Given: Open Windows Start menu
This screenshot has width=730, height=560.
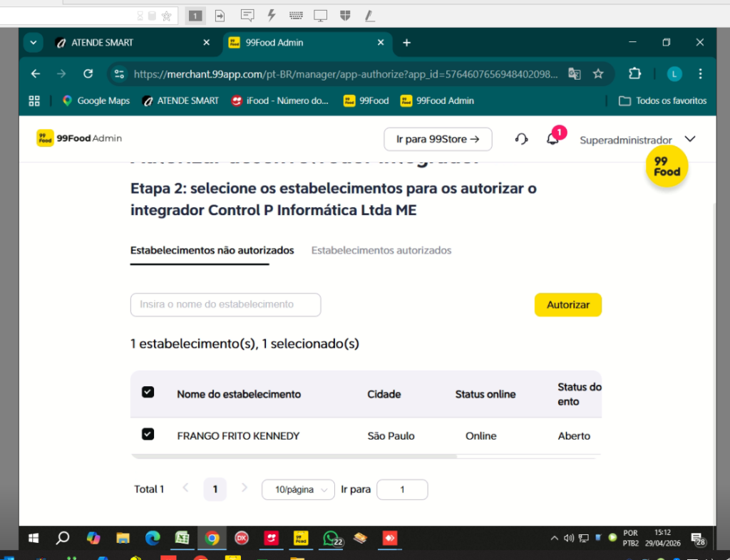Looking at the screenshot, I should tap(34, 538).
